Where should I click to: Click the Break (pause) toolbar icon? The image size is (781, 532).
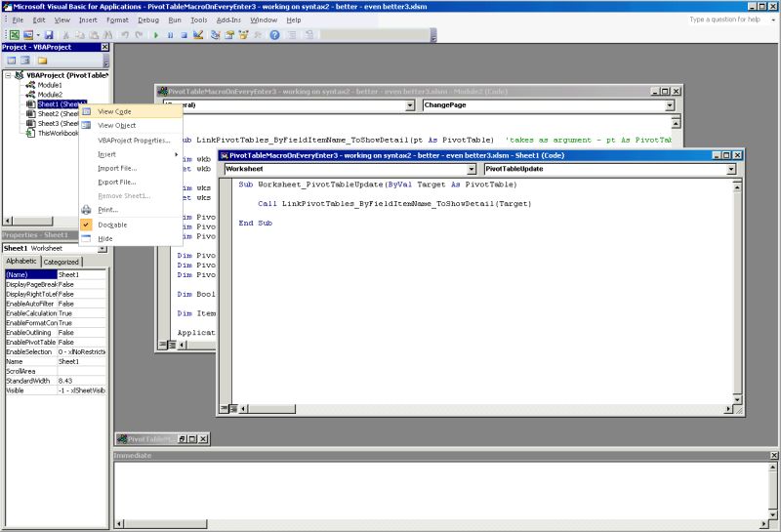pos(170,35)
